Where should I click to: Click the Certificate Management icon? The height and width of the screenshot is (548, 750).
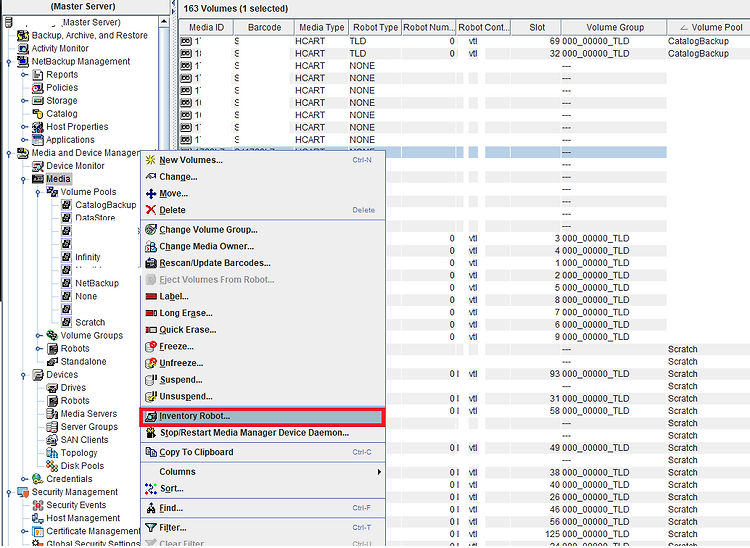38,531
